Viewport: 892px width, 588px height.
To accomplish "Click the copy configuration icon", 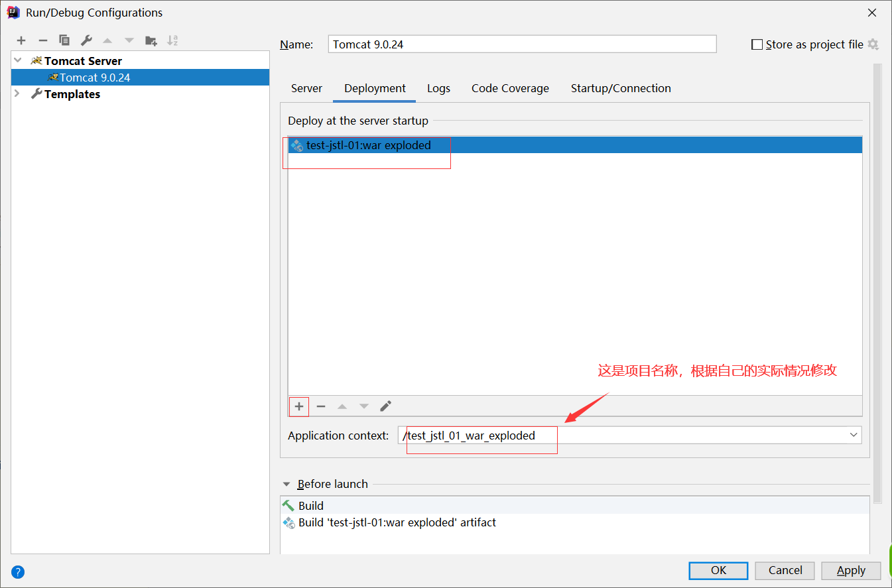I will 64,40.
